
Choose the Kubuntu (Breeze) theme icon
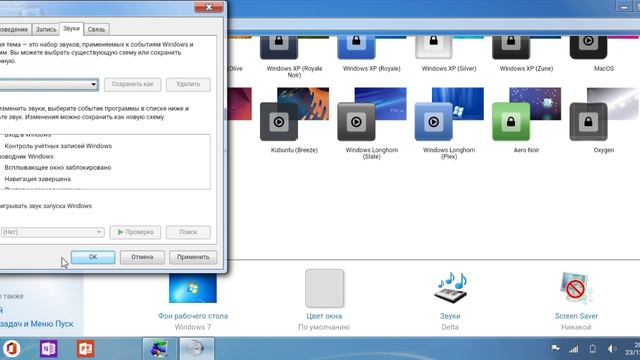coord(294,114)
